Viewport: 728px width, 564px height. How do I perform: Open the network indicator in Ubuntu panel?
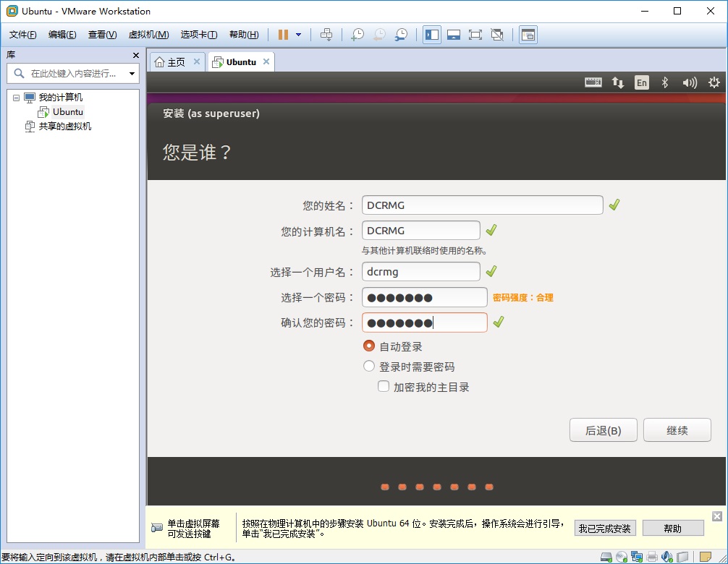pos(617,82)
